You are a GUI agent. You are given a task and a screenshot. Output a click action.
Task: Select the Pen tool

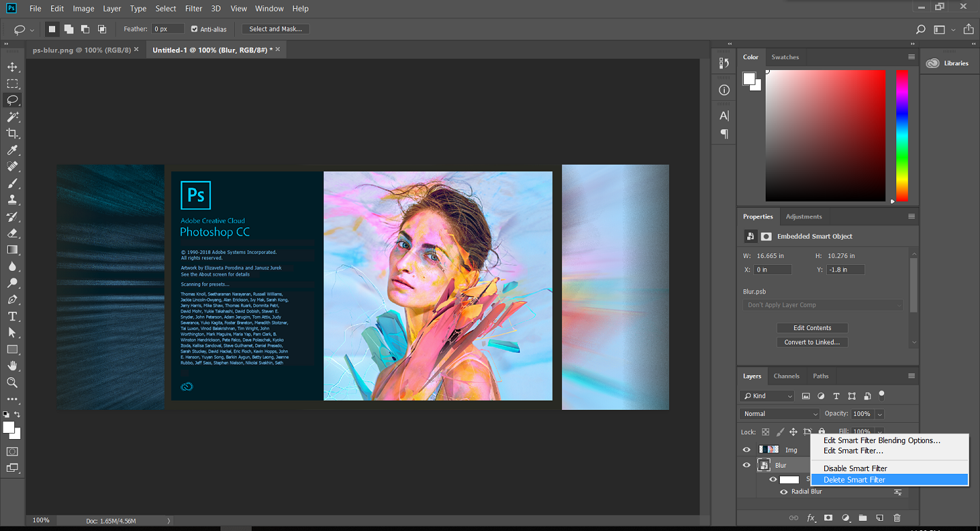click(x=12, y=300)
